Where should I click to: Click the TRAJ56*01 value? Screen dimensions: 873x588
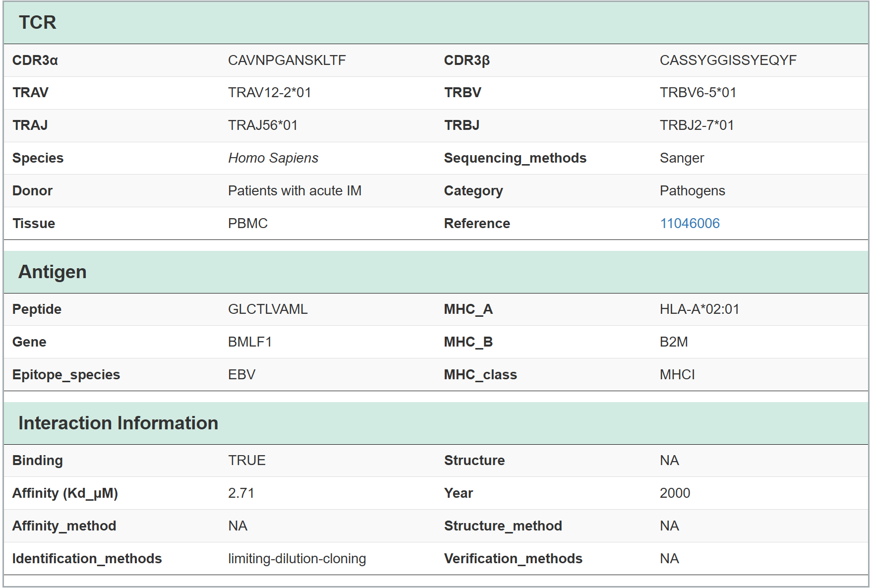(262, 125)
